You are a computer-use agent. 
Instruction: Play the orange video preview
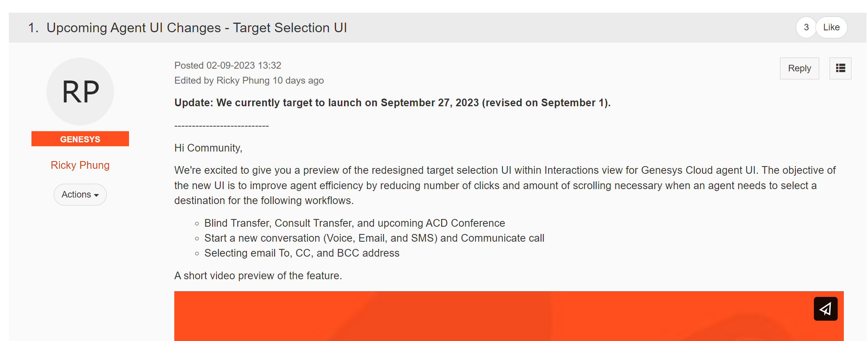pos(509,316)
